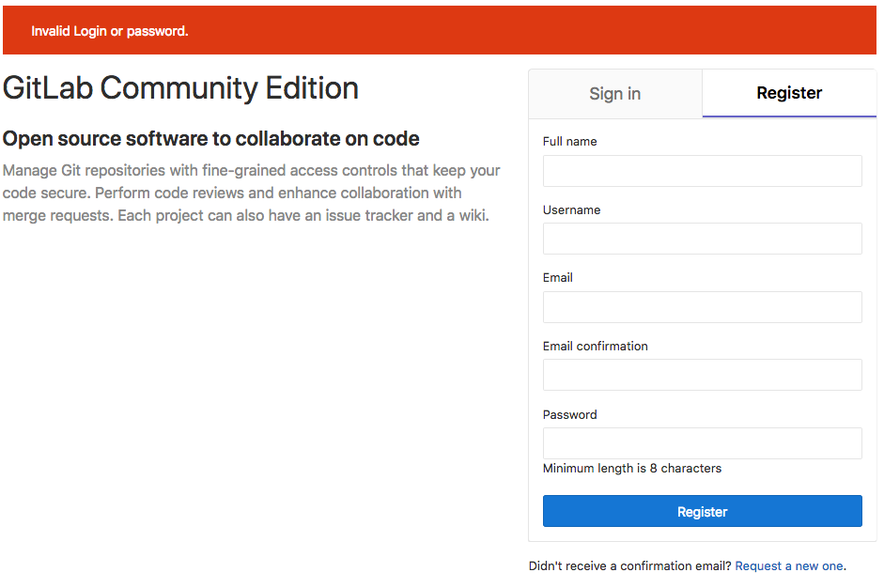Image resolution: width=884 pixels, height=588 pixels.
Task: Click the Invalid Login or password alert text
Action: pyautogui.click(x=109, y=31)
